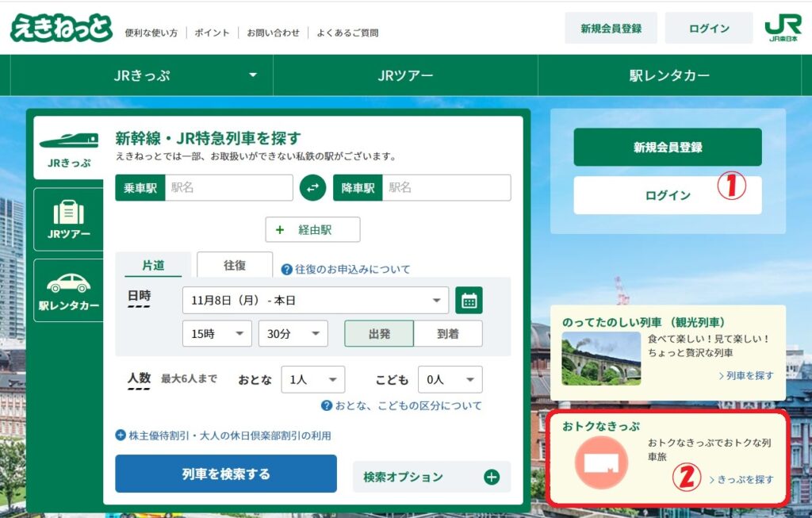Click 列車を検索する button

point(226,474)
